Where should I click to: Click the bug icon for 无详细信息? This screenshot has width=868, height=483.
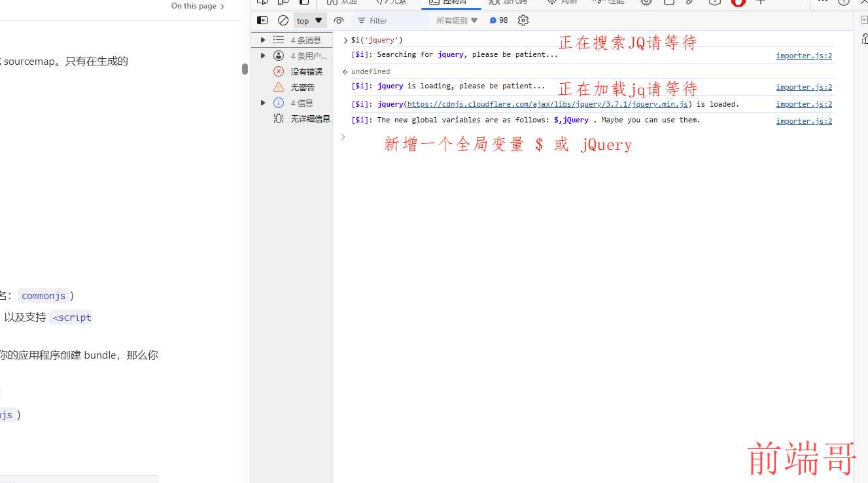click(279, 118)
